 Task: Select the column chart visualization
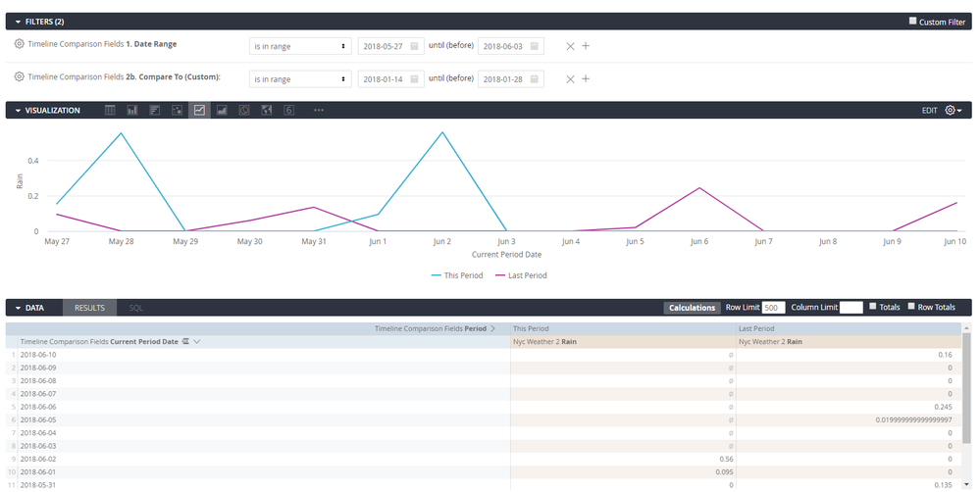(132, 110)
